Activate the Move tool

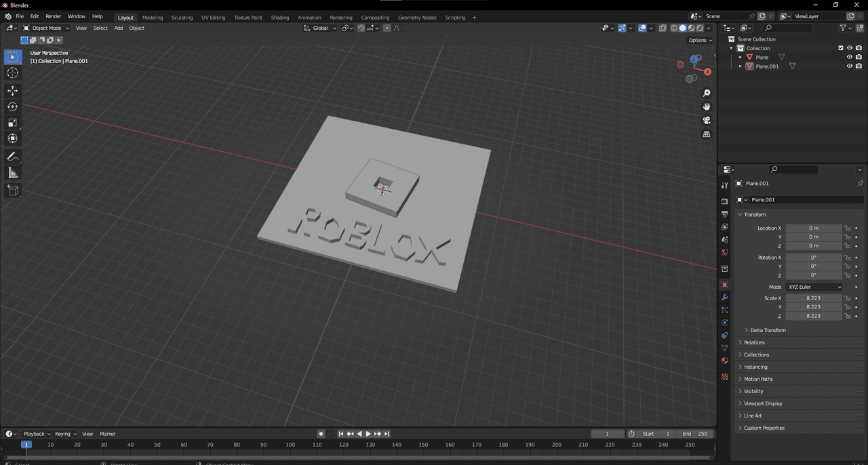click(x=13, y=90)
